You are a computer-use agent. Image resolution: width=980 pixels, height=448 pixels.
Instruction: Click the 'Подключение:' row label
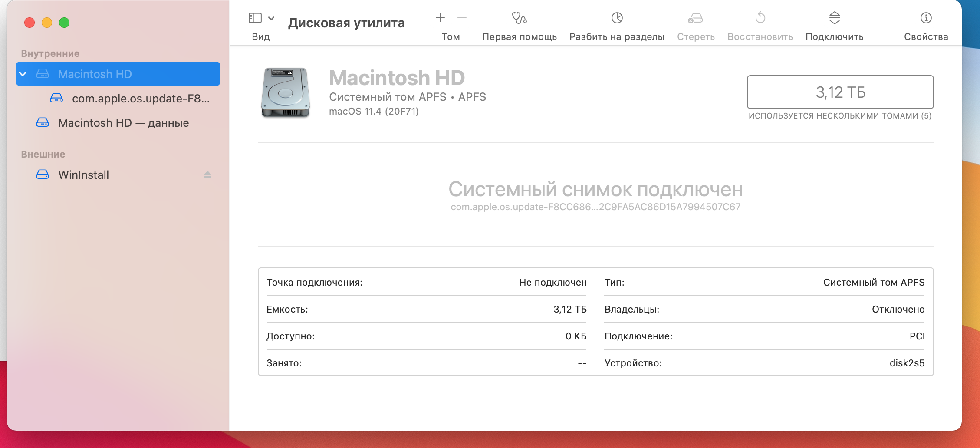[x=638, y=336]
